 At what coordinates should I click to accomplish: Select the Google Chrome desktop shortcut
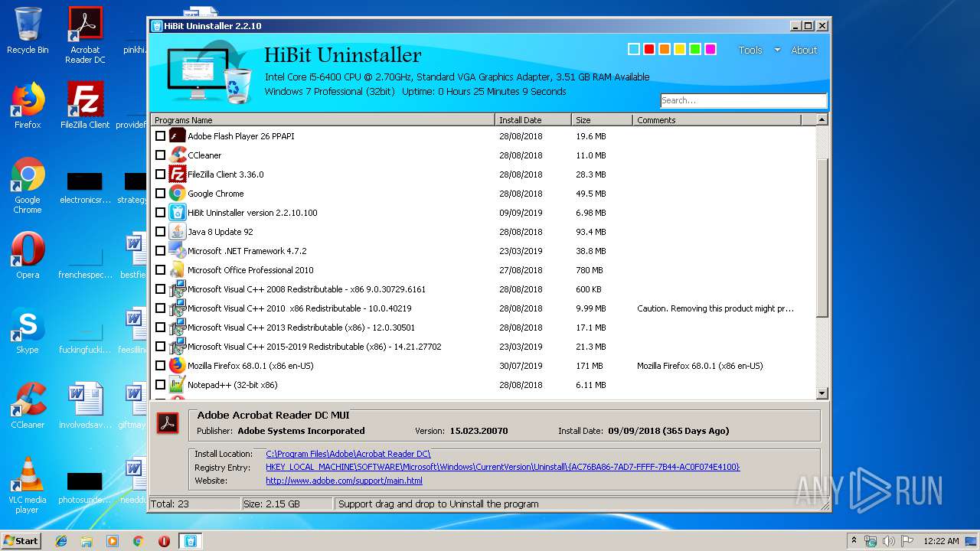pyautogui.click(x=28, y=185)
